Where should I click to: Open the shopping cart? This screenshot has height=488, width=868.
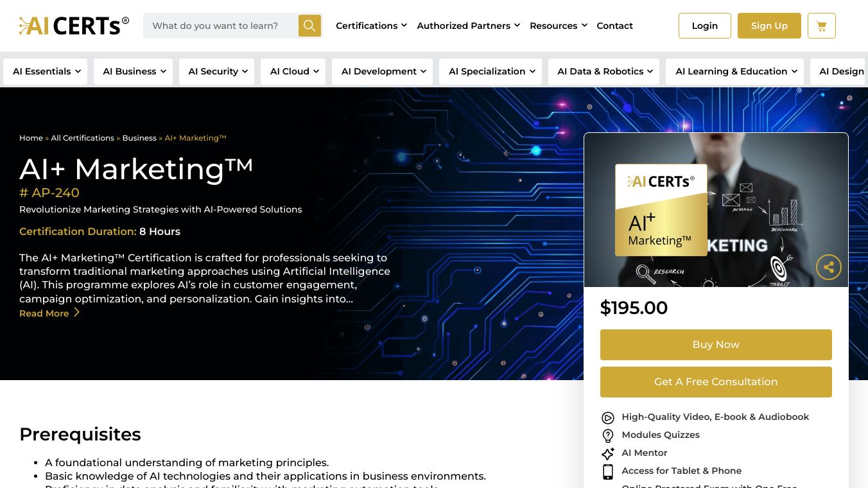[821, 26]
